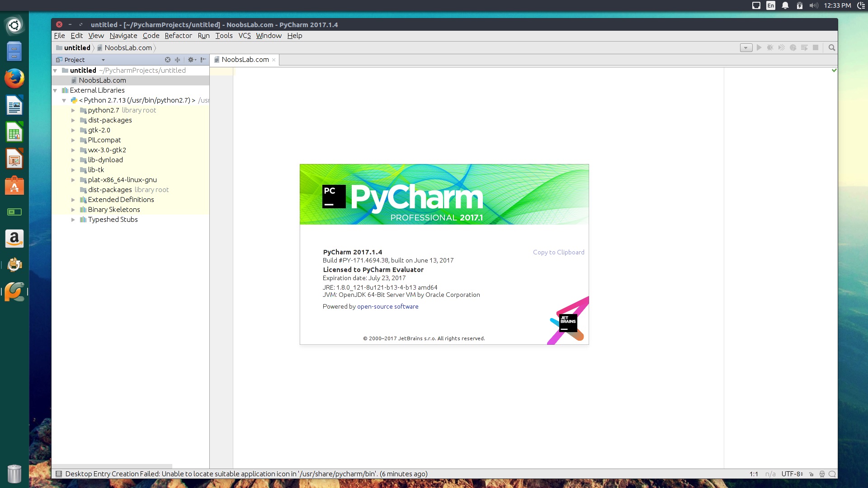Click the Stop process icon
This screenshot has width=868, height=488.
815,47
